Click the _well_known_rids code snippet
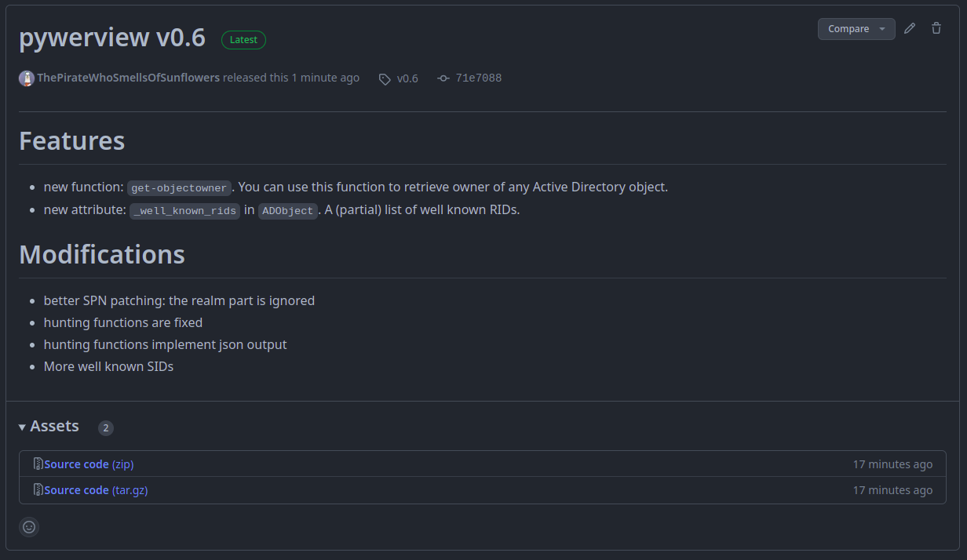This screenshot has height=560, width=967. (185, 211)
